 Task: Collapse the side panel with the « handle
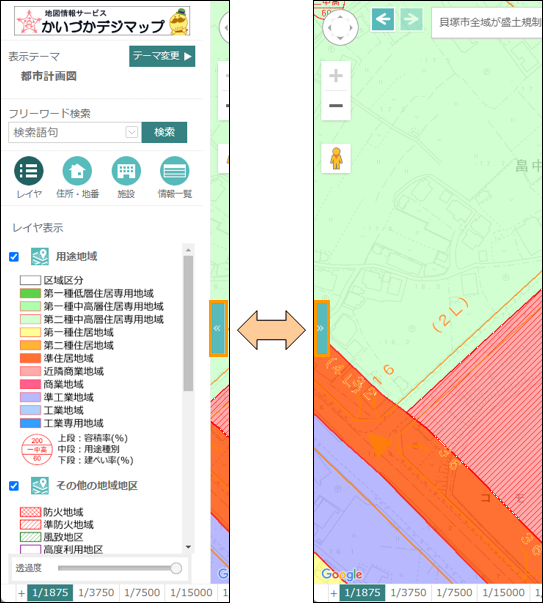pyautogui.click(x=218, y=328)
